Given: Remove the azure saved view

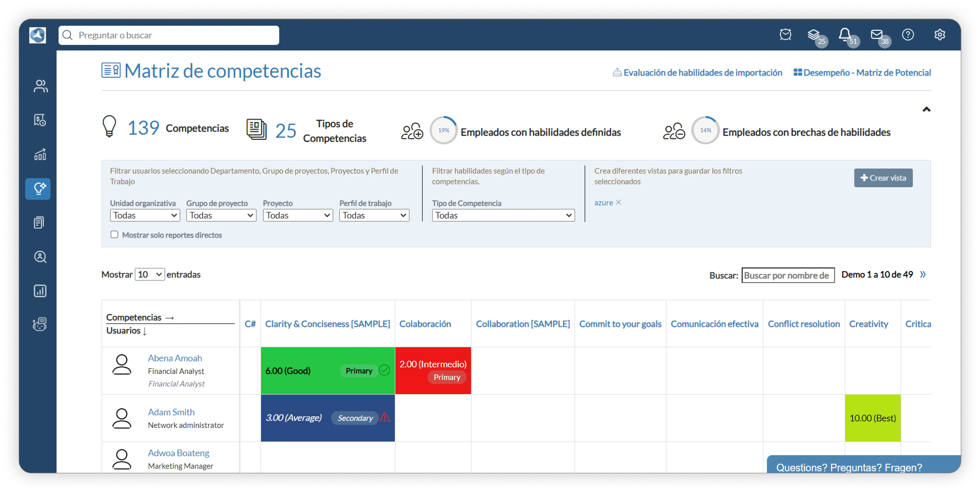Looking at the screenshot, I should (x=618, y=202).
